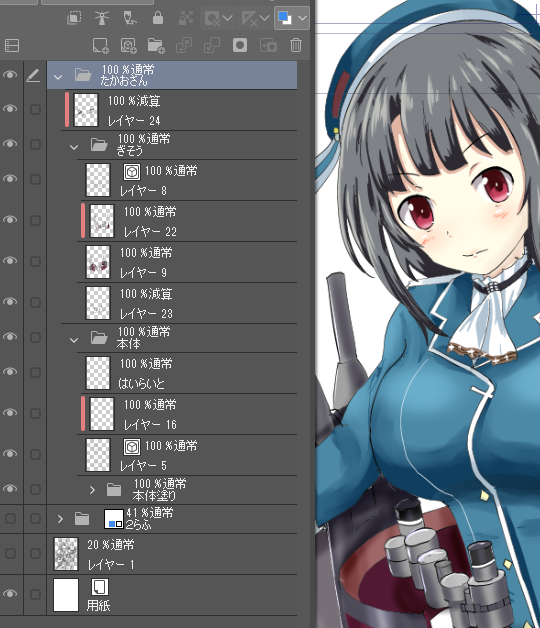Click Transfer to Lower Layer icon
540x628 pixels.
tap(184, 45)
